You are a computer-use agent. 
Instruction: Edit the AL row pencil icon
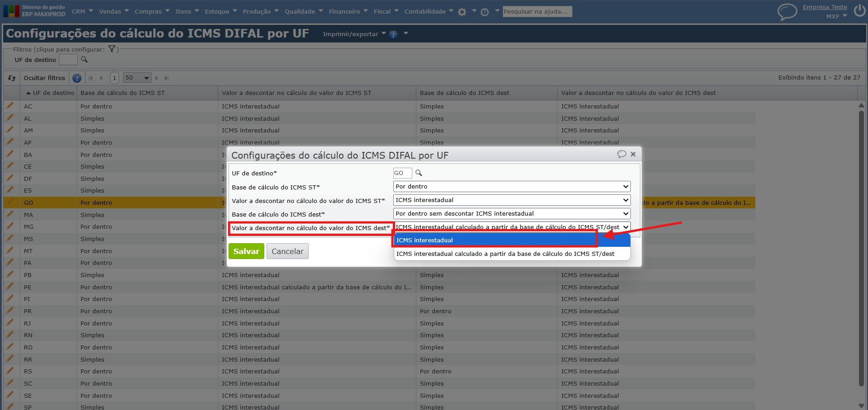click(x=10, y=118)
